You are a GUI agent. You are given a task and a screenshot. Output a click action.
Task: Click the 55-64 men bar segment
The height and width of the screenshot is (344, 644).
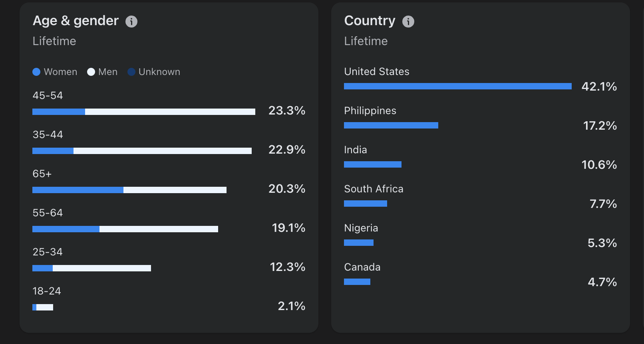[x=159, y=229]
